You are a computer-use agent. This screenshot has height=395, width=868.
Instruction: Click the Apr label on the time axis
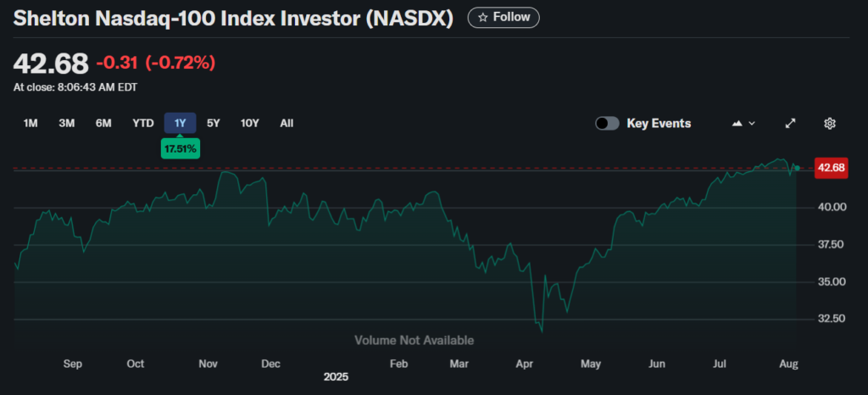(x=524, y=364)
